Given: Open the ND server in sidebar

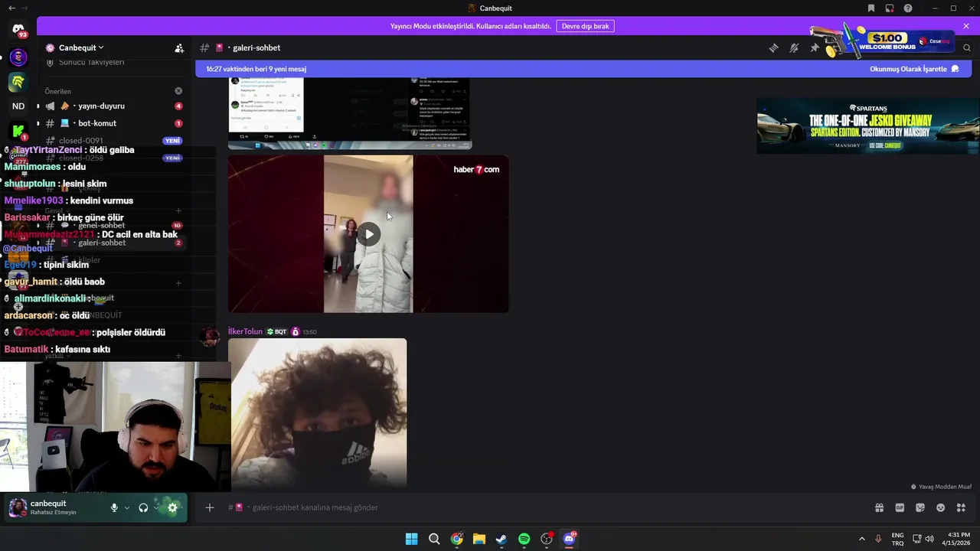Looking at the screenshot, I should [x=18, y=106].
